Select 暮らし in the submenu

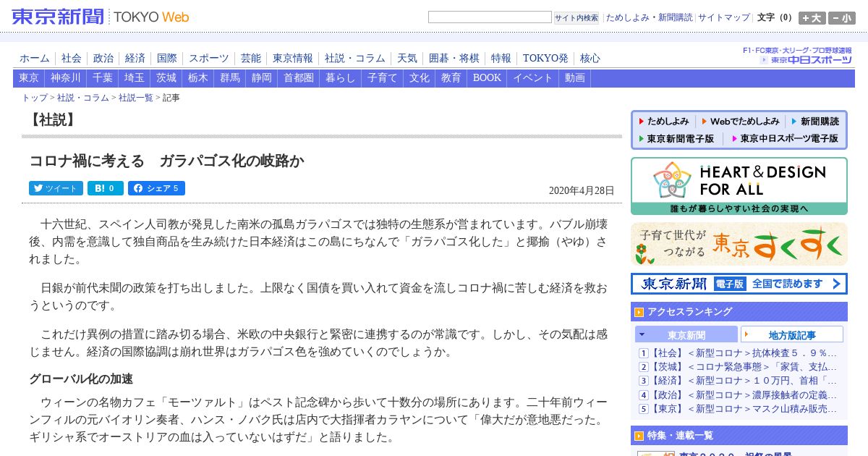[341, 78]
